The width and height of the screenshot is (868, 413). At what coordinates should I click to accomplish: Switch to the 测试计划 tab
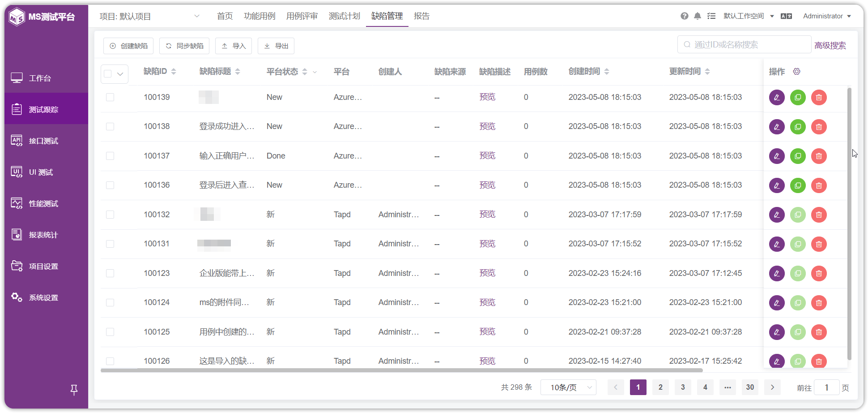coord(345,16)
